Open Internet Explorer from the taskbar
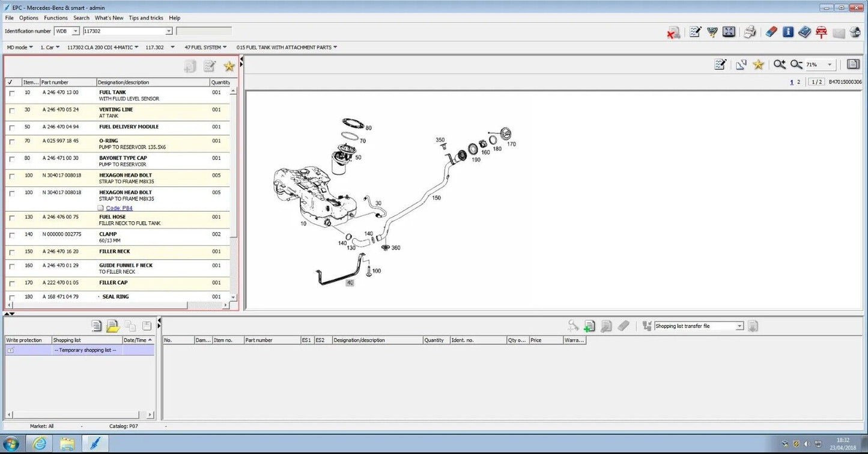The height and width of the screenshot is (454, 868). coord(38,444)
